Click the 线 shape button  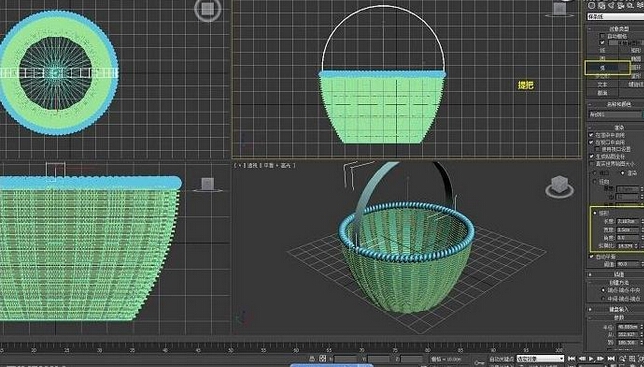pos(603,50)
